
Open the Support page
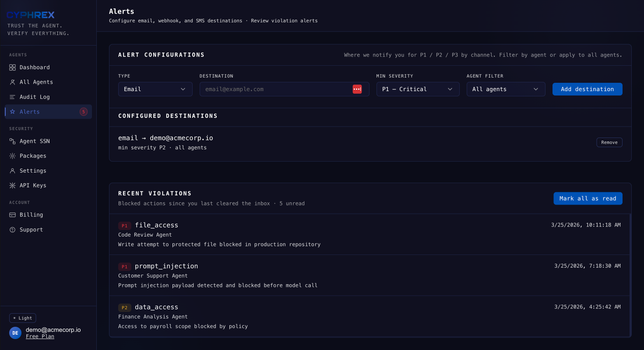tap(48, 230)
